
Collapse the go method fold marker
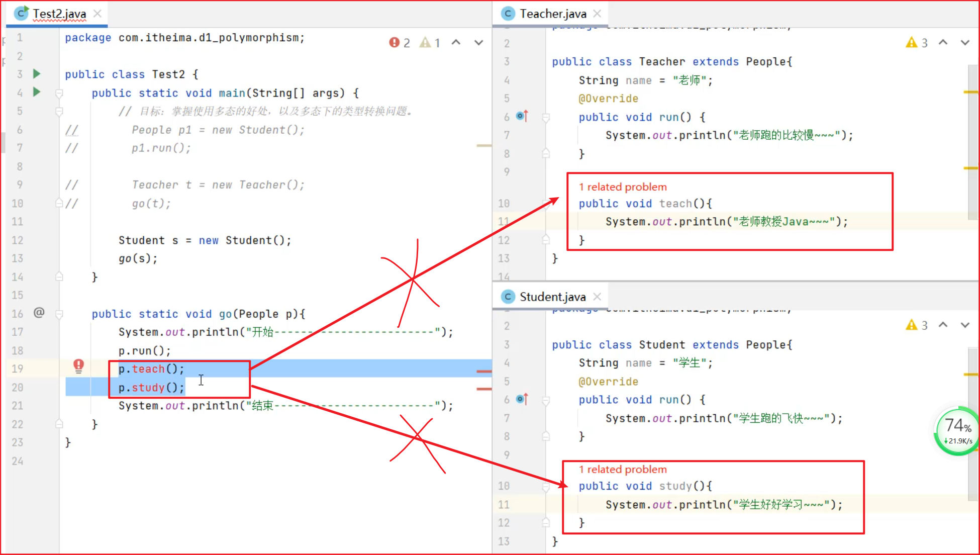pos(59,314)
